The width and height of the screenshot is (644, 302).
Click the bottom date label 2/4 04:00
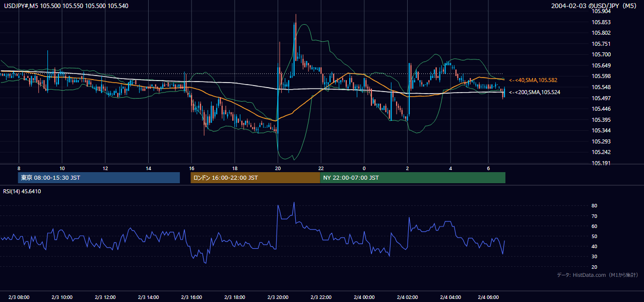tap(451, 297)
